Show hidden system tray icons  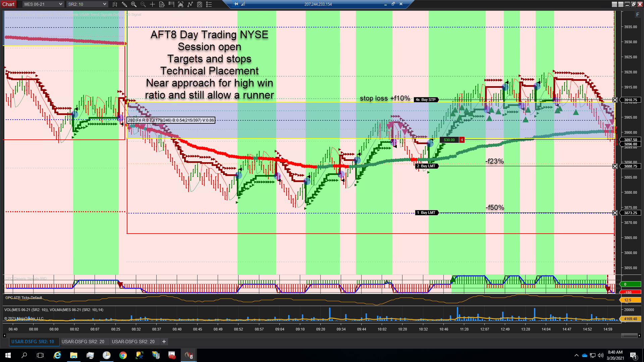pyautogui.click(x=577, y=355)
